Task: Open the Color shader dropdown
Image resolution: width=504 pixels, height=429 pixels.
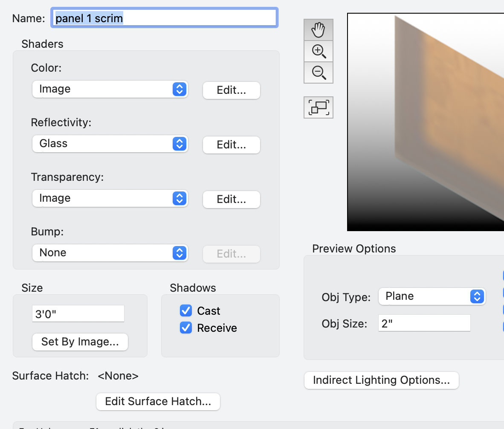Action: 110,89
